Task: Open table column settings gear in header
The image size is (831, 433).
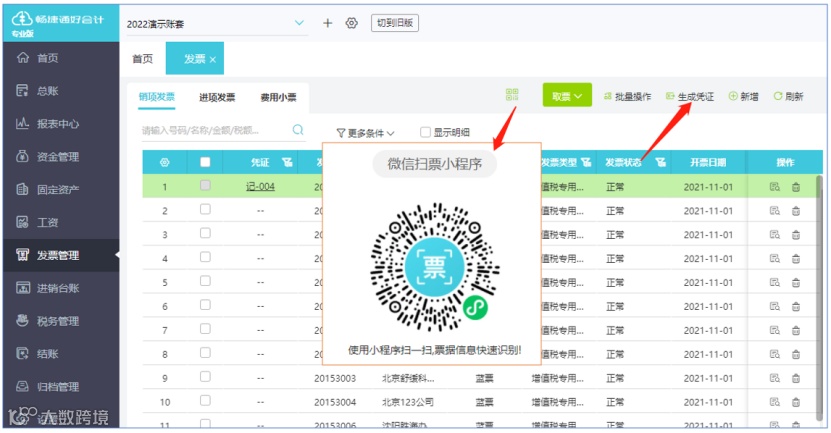Action: [165, 162]
